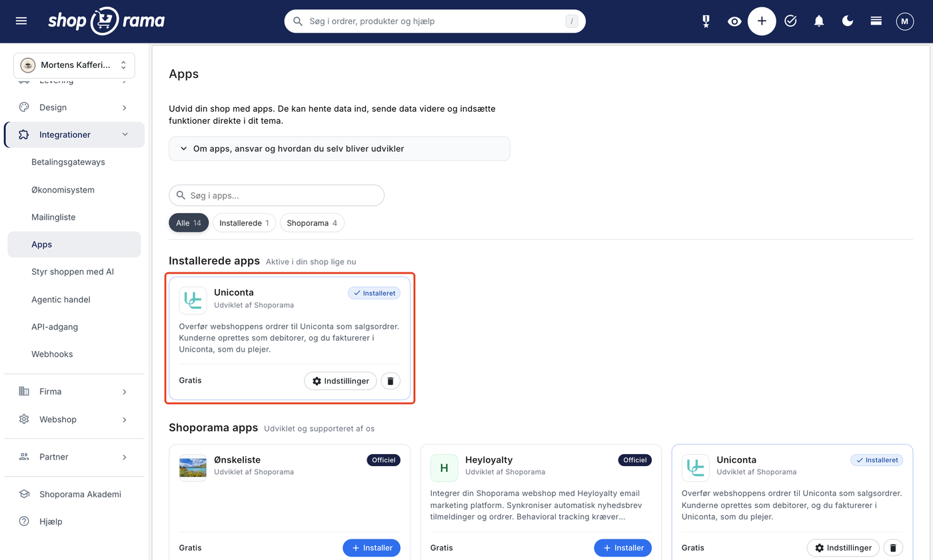The width and height of the screenshot is (933, 560).
Task: Open Indstillinger on the Shoporama apps Uniconta card
Action: coord(843,548)
